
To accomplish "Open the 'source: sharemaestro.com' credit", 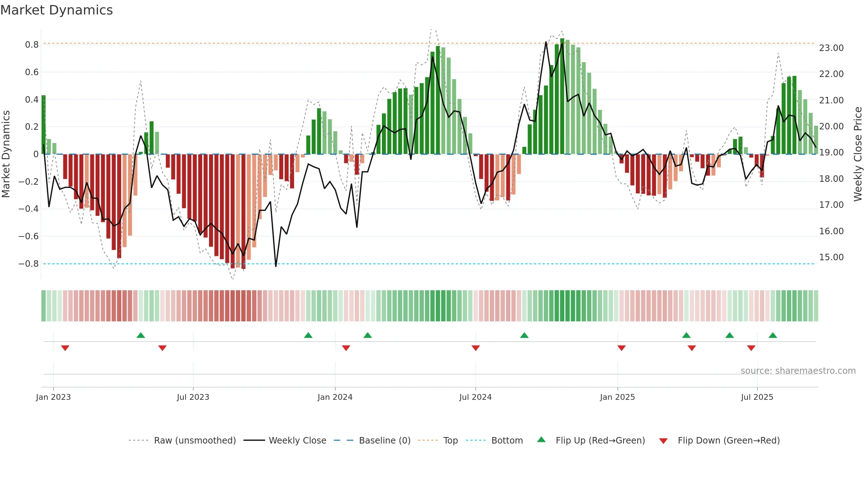I will click(798, 371).
